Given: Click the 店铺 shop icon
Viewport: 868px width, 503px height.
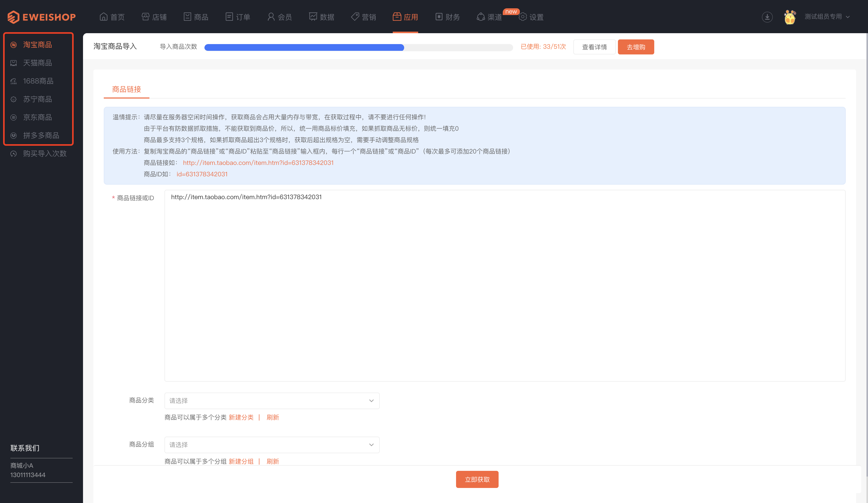Looking at the screenshot, I should point(145,17).
